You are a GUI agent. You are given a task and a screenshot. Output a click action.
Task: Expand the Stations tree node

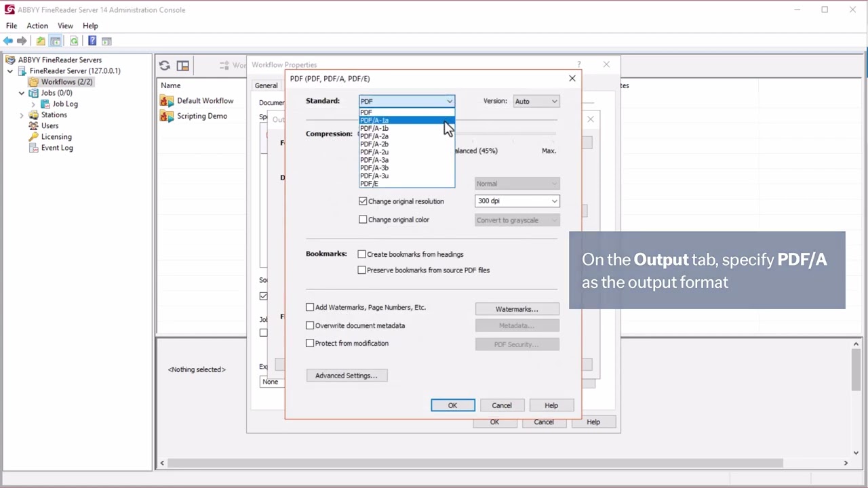[22, 115]
